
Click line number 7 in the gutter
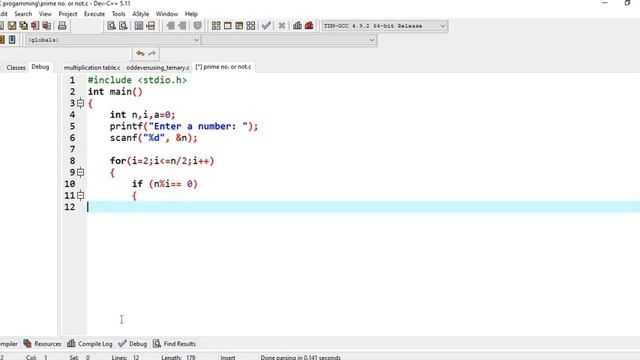(x=72, y=149)
